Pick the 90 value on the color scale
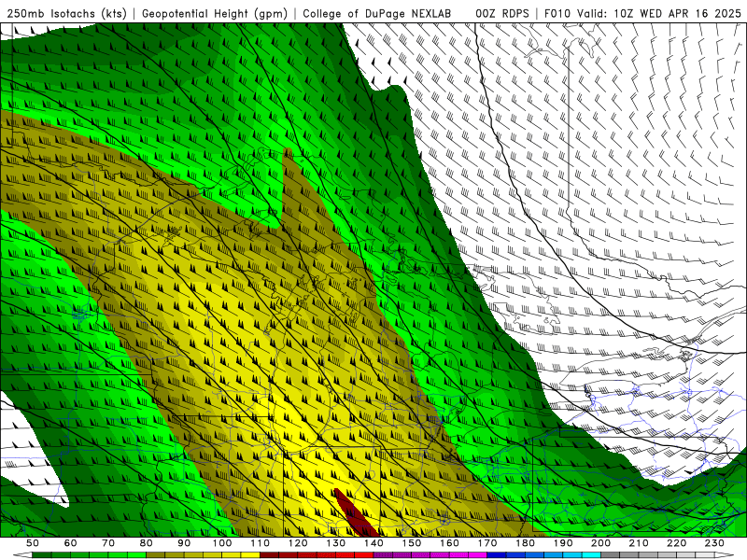747x560 pixels. 184,543
